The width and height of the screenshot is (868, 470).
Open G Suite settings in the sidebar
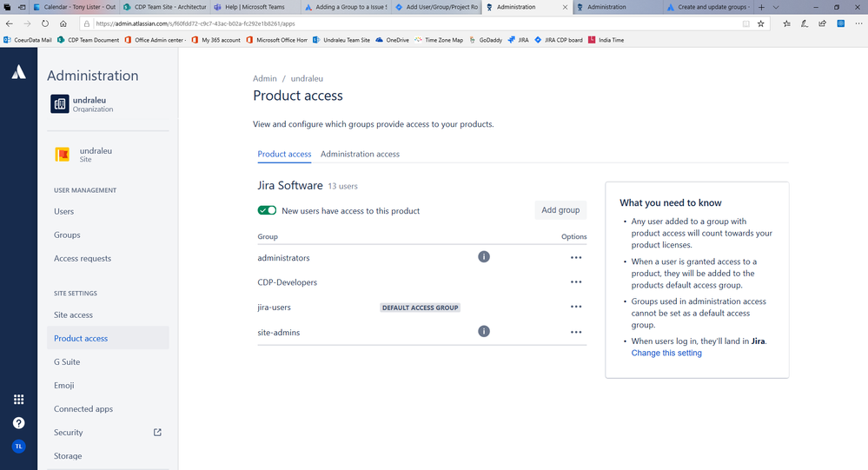pos(108,362)
